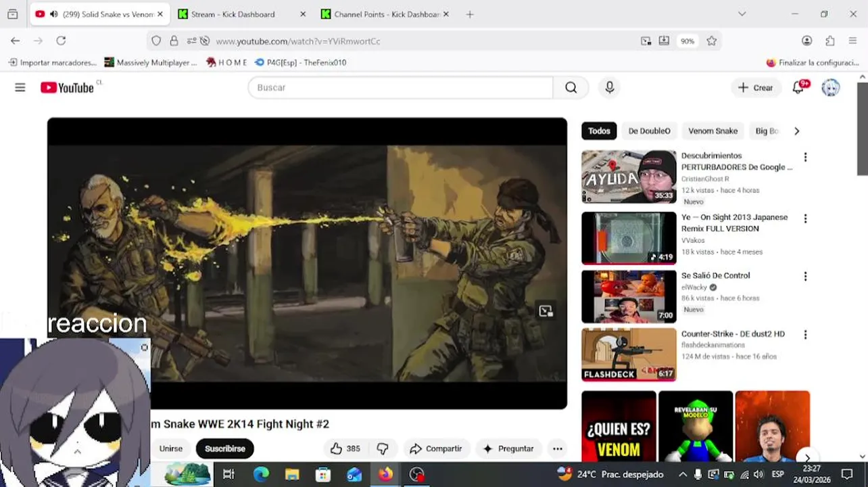This screenshot has width=868, height=487.
Task: Click Importar marcadores bookmark
Action: tap(53, 62)
